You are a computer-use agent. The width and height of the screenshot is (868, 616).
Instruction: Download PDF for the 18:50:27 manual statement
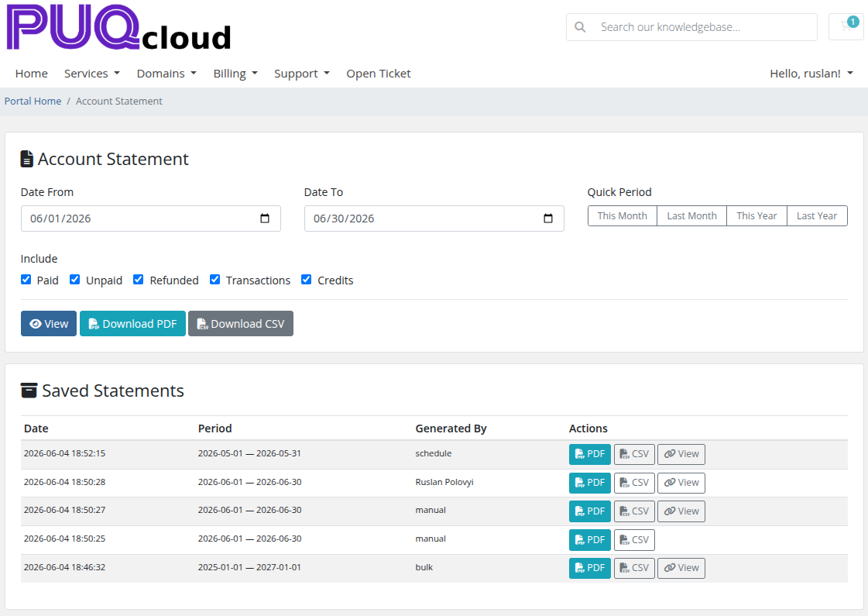click(x=589, y=511)
